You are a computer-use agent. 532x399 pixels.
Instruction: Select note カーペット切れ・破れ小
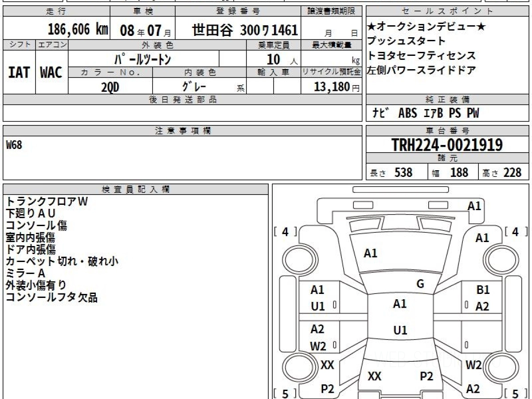62,261
